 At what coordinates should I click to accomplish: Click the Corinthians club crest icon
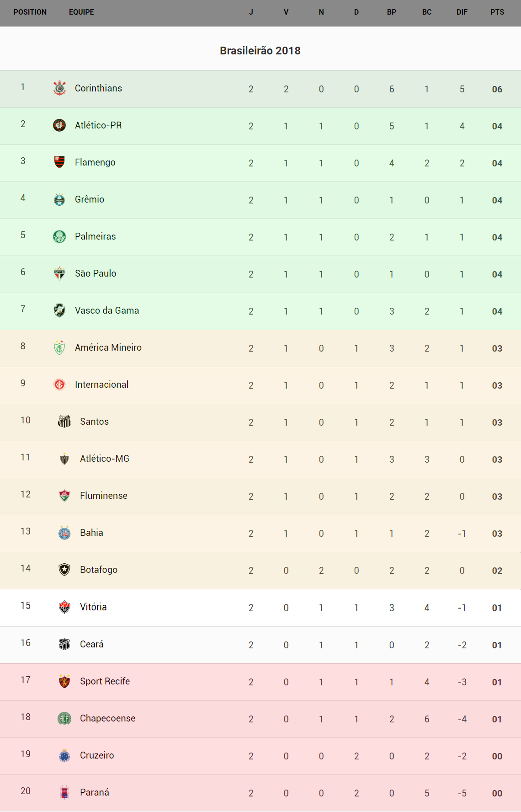click(59, 88)
